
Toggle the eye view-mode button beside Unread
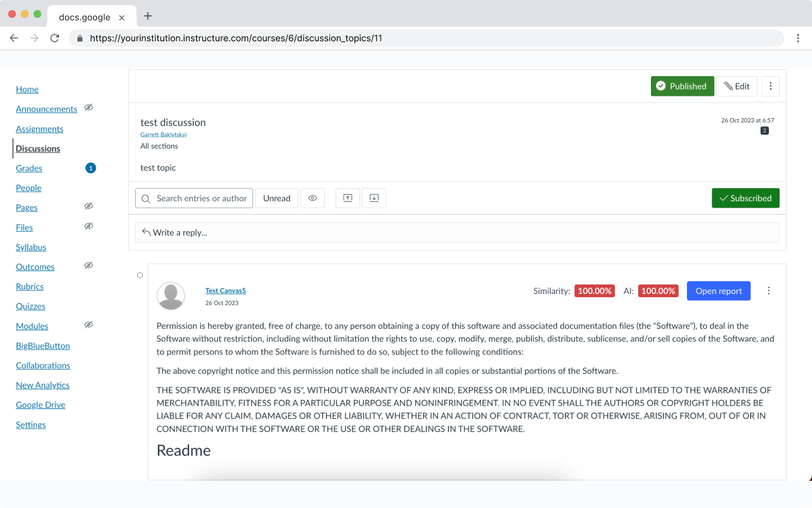coord(313,198)
